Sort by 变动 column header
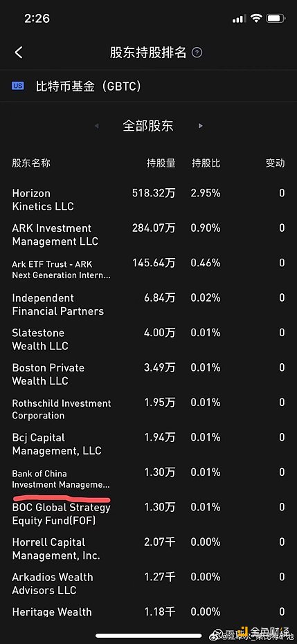Screen dimensions: 297x644 click(276, 163)
